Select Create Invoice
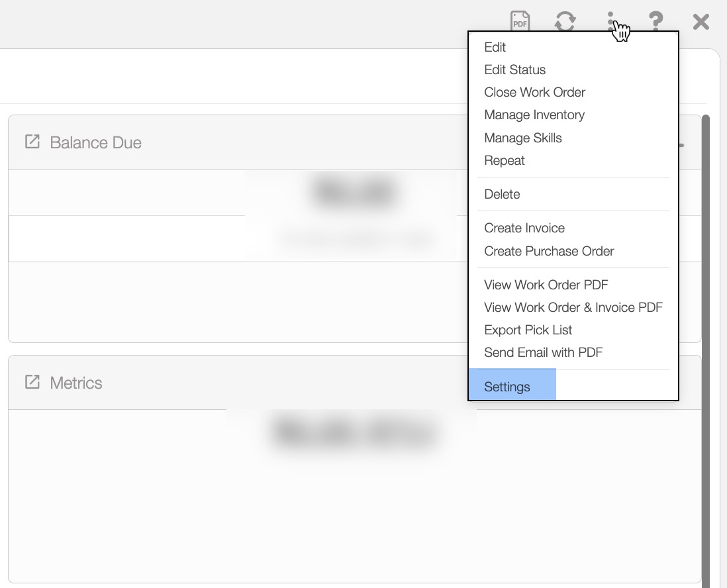727x588 pixels. click(x=524, y=228)
